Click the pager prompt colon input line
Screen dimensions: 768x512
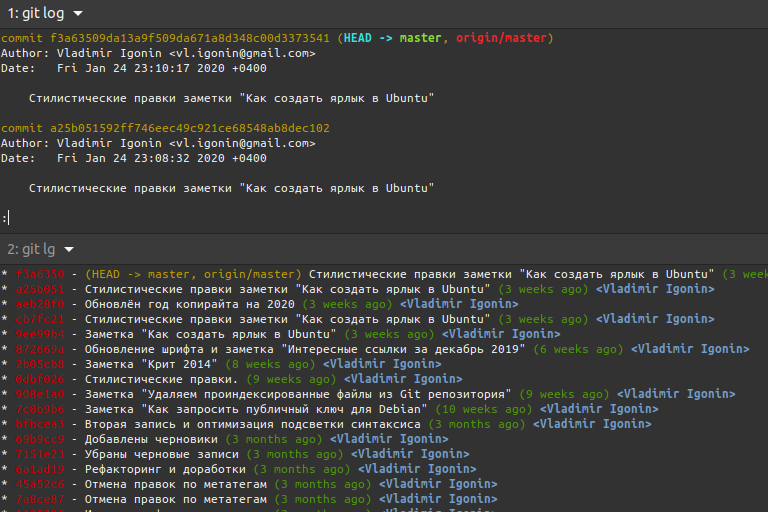(x=6, y=218)
